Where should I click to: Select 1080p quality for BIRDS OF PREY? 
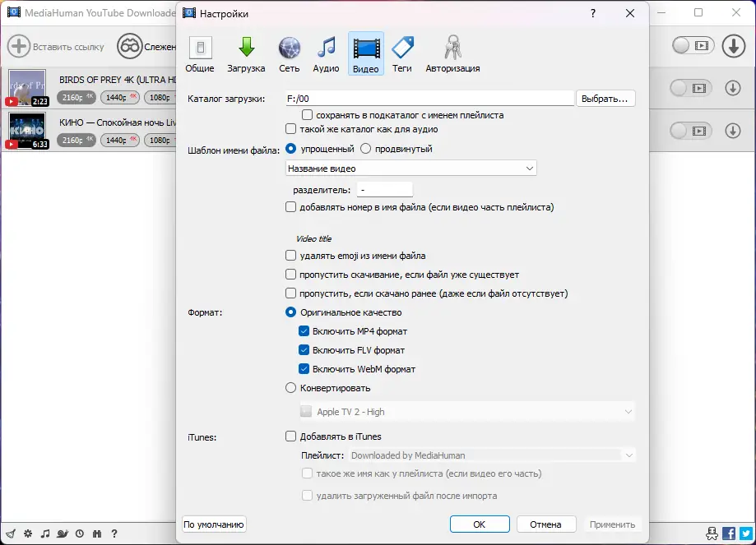click(161, 97)
